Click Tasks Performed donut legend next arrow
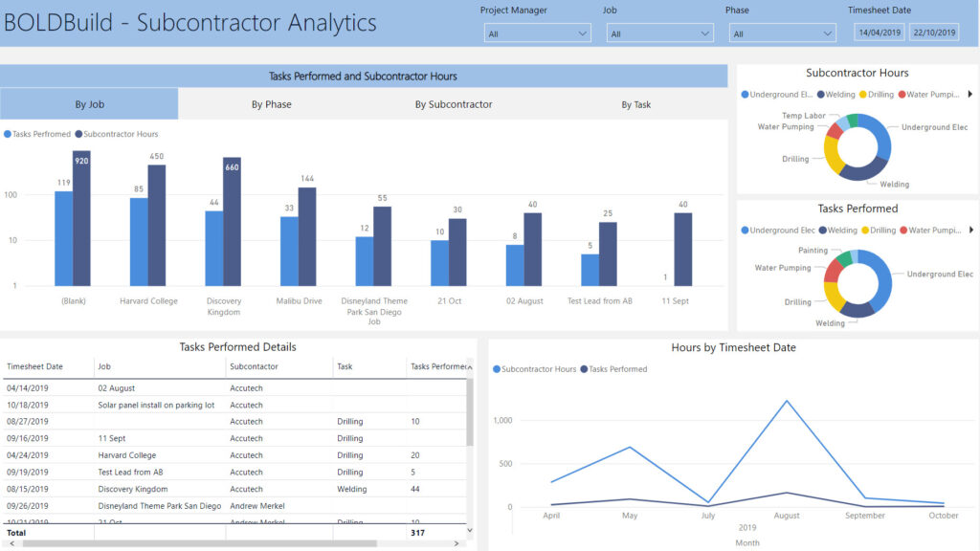This screenshot has width=980, height=551. pyautogui.click(x=969, y=230)
